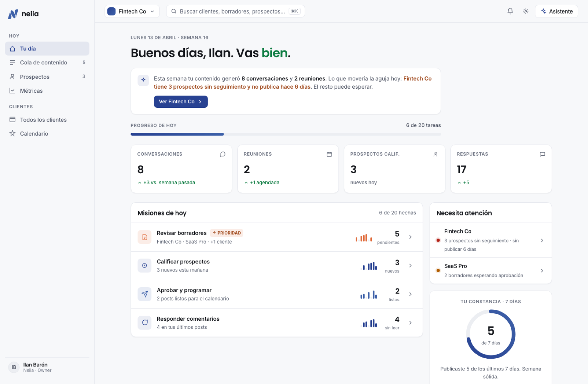
Task: Toggle light theme sun icon
Action: tap(526, 11)
